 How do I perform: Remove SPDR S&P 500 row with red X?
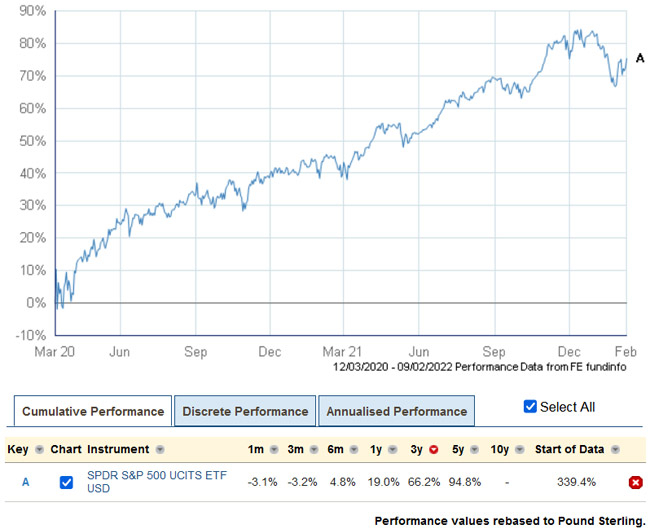click(635, 482)
